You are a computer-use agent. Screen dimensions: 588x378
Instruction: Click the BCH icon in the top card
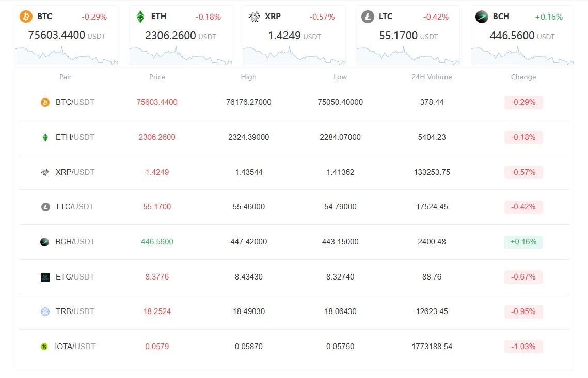tap(482, 17)
